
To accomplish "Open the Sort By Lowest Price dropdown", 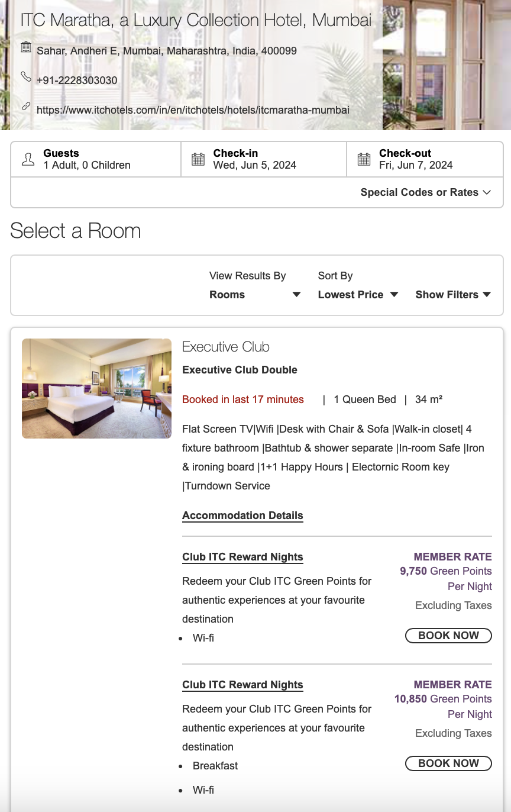I will [x=358, y=295].
